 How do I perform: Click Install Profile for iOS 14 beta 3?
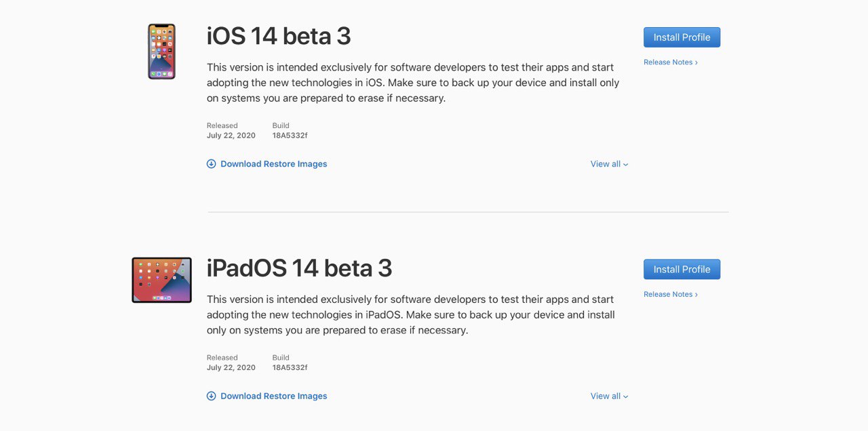pyautogui.click(x=682, y=37)
